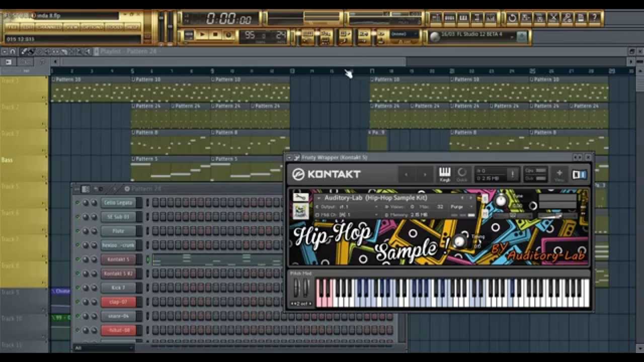Screen dimensions: 644x362
Task: Mute the Cello Legato channel via green LED
Action: pyautogui.click(x=77, y=203)
